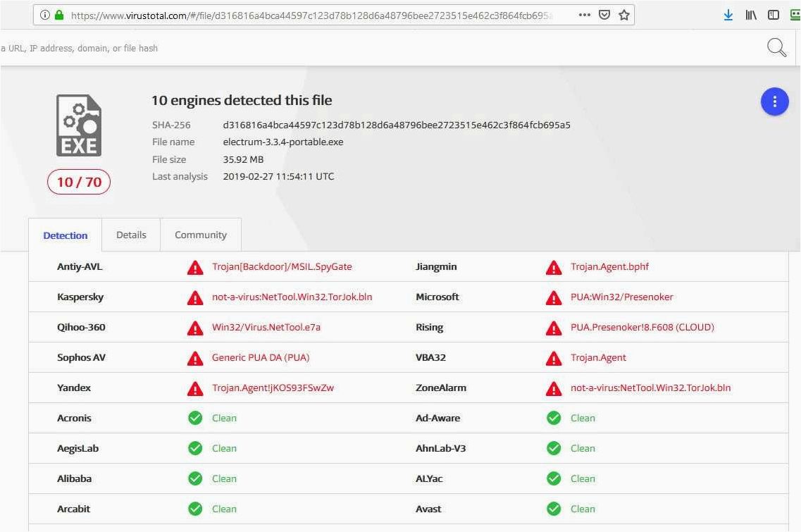
Task: Click the file size 35.92 MB value
Action: tap(243, 159)
